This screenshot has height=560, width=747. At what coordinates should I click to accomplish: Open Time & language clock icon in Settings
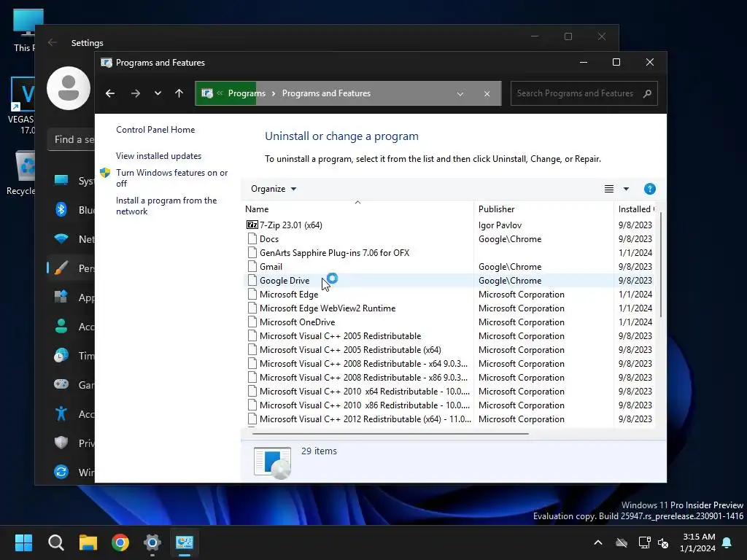(x=61, y=356)
